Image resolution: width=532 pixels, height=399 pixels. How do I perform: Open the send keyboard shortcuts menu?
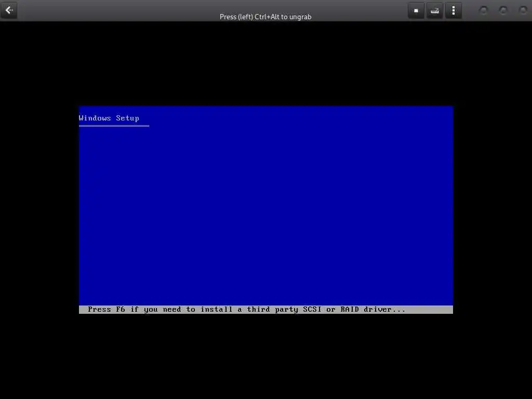click(x=435, y=10)
